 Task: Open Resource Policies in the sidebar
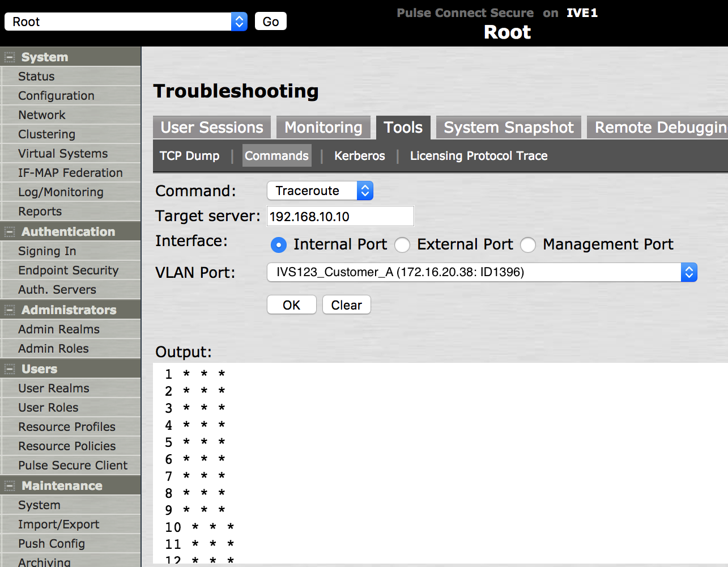pyautogui.click(x=67, y=446)
